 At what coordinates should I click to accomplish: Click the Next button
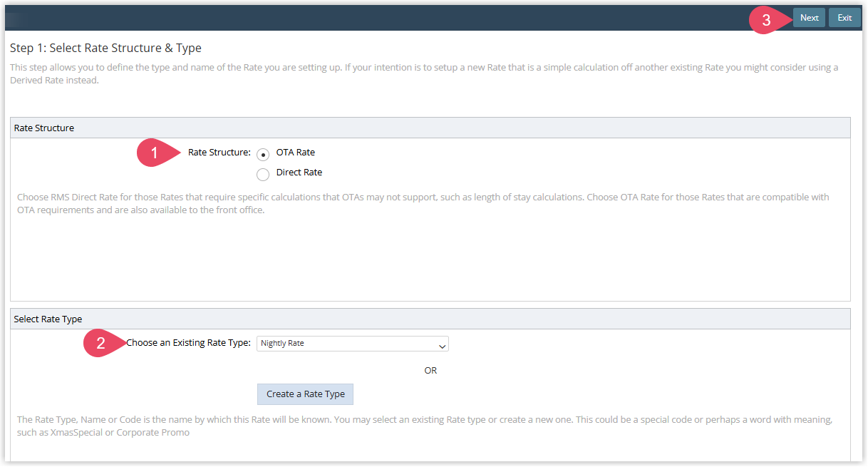point(809,18)
